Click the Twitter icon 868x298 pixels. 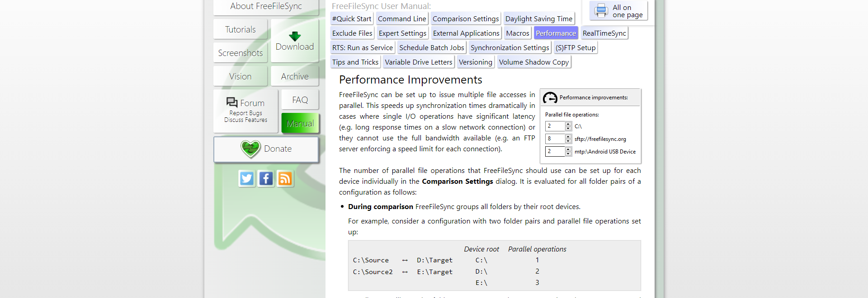pos(247,179)
